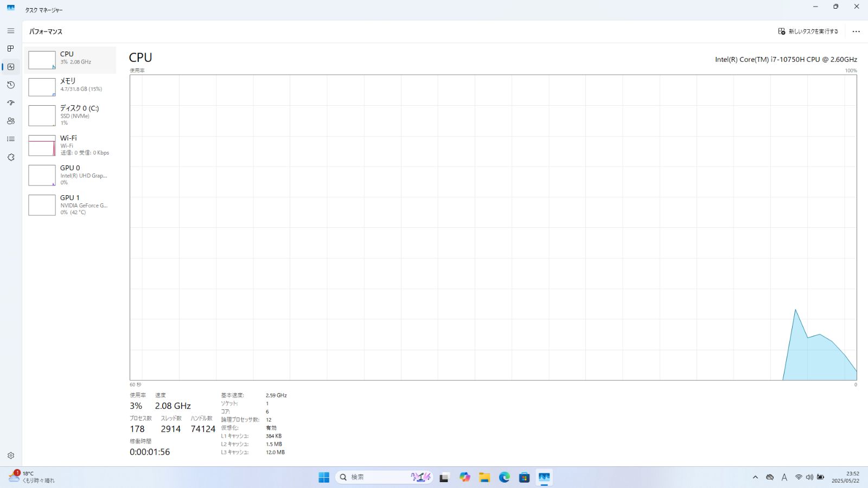Open Task Manager settings gear

[11, 456]
